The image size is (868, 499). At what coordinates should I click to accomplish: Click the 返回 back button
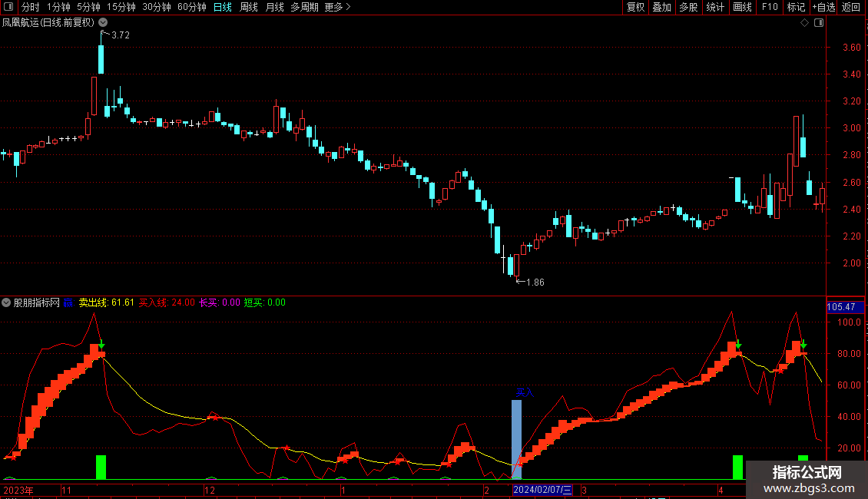(x=851, y=7)
